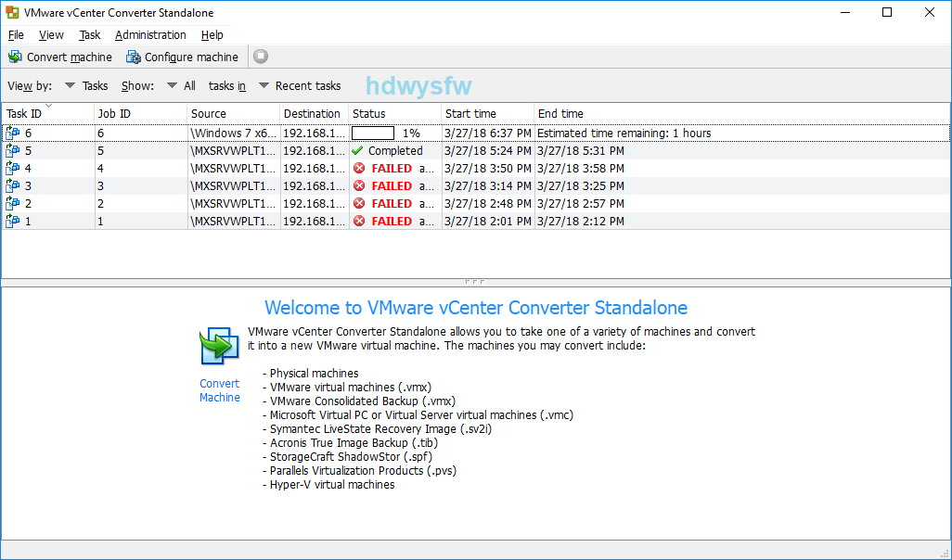Click red failed icon in task 2 row
Viewport: 952px width, 560px height.
[x=359, y=203]
